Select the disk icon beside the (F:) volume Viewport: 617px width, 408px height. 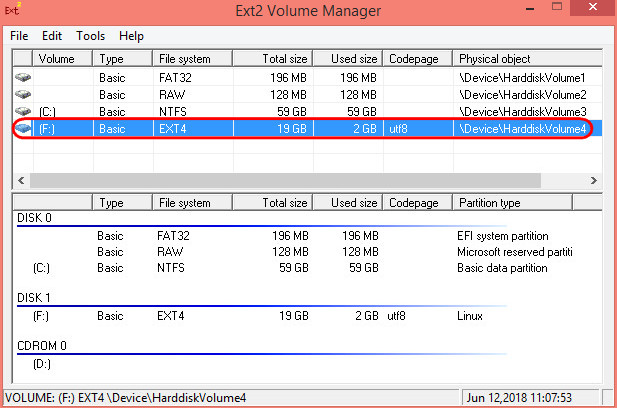[23, 128]
